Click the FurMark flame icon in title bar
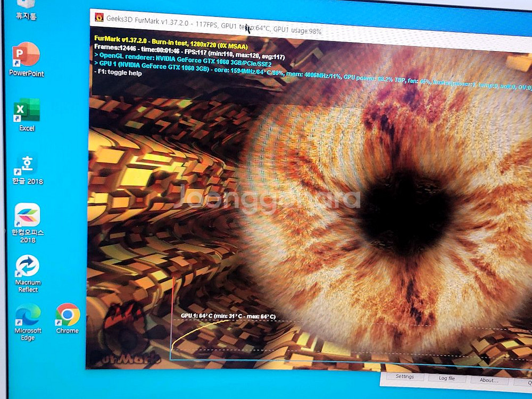532x399 pixels. 99,17
